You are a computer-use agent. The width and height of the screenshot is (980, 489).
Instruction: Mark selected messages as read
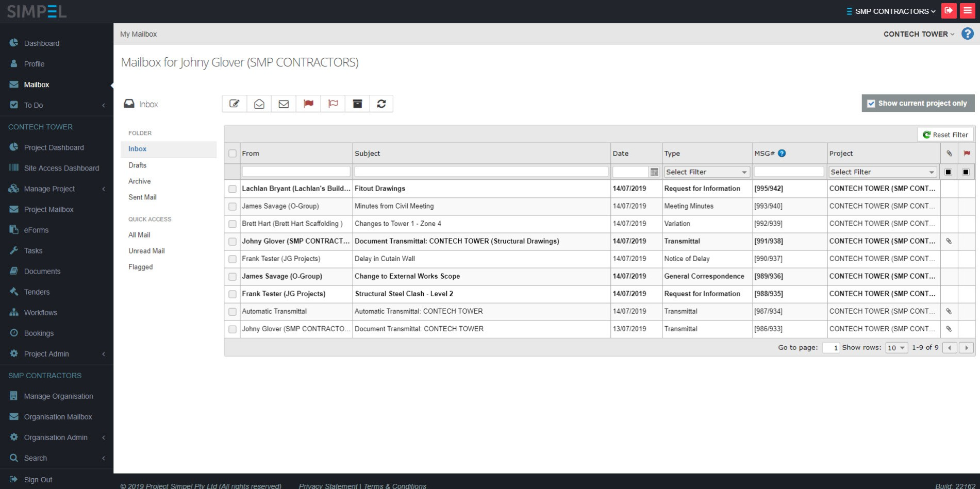coord(259,103)
